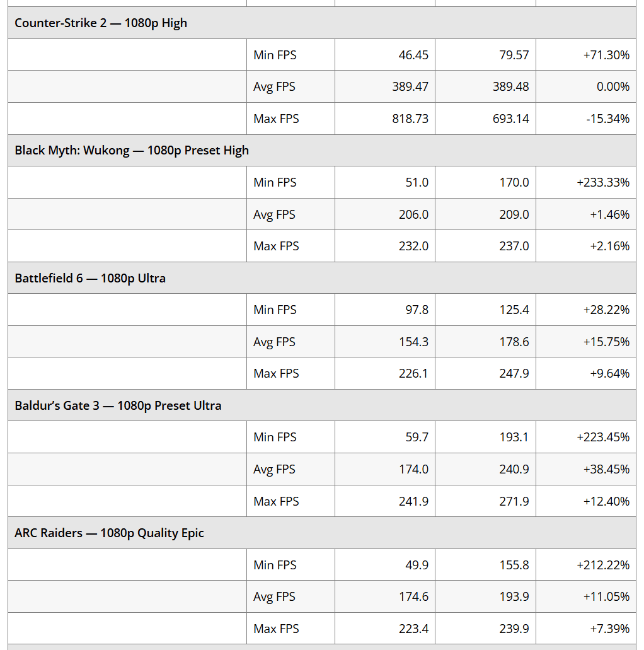Click the 389.48 Avg FPS value
Image resolution: width=644 pixels, height=650 pixels.
(510, 87)
